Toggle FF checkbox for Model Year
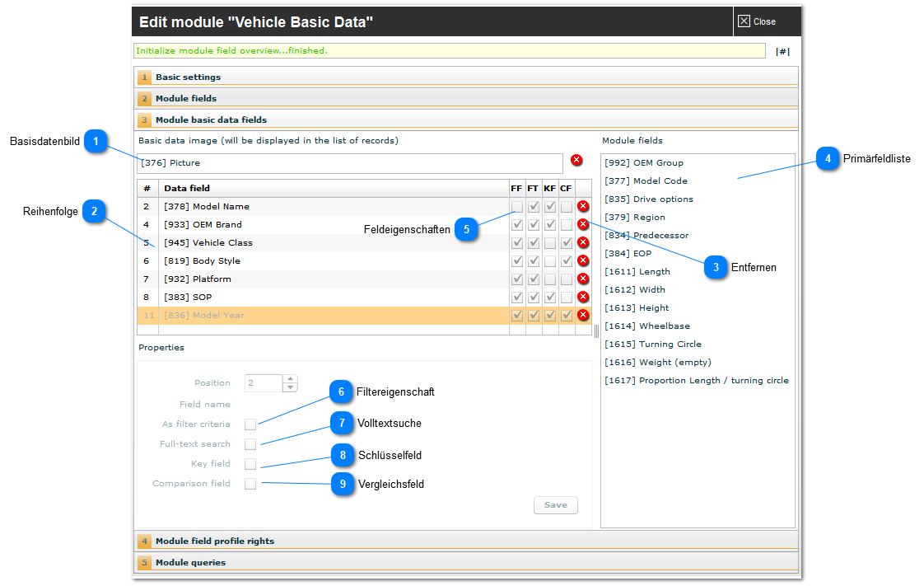The width and height of the screenshot is (924, 586). [517, 316]
